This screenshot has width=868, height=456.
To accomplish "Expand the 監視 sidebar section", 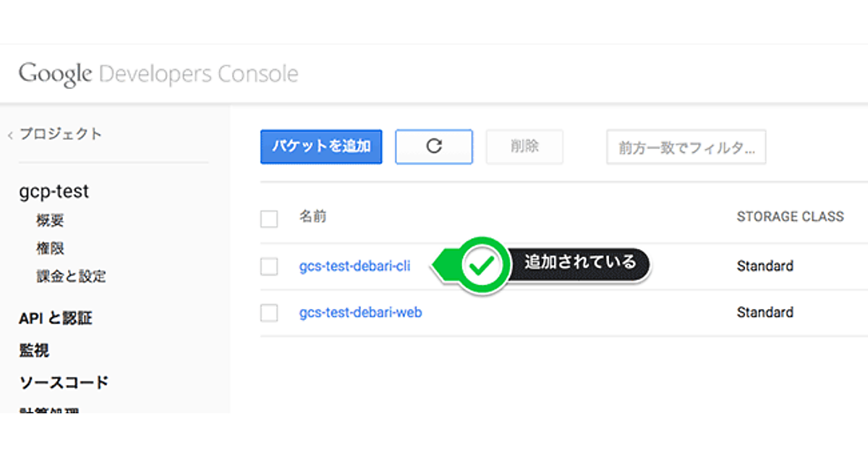I will [34, 351].
